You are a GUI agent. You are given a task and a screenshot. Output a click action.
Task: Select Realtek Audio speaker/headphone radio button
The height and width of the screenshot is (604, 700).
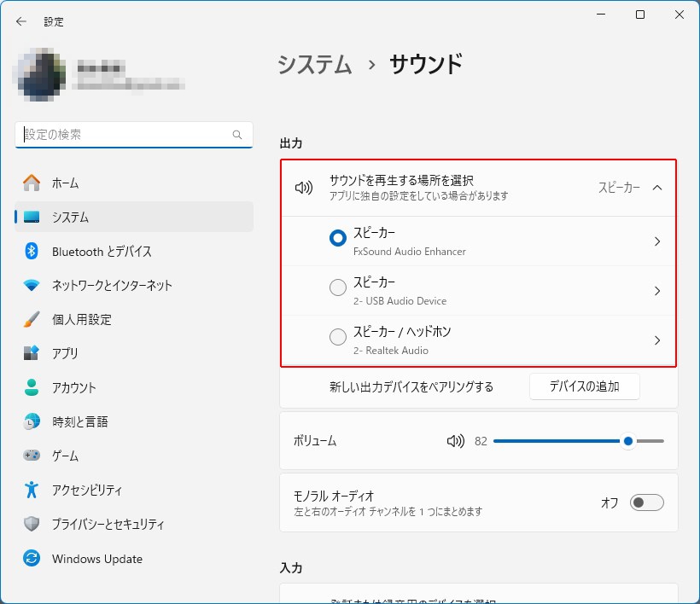pyautogui.click(x=338, y=338)
